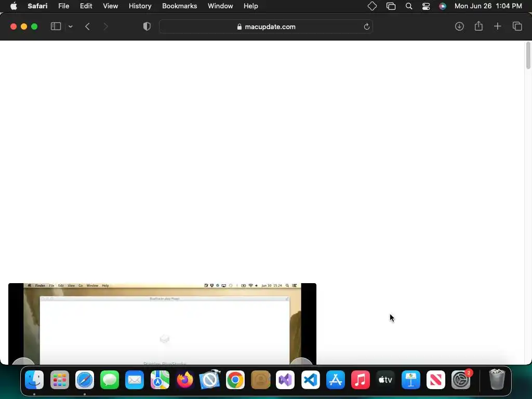
Task: Open the Stage Manager menu bar icon
Action: [391, 6]
